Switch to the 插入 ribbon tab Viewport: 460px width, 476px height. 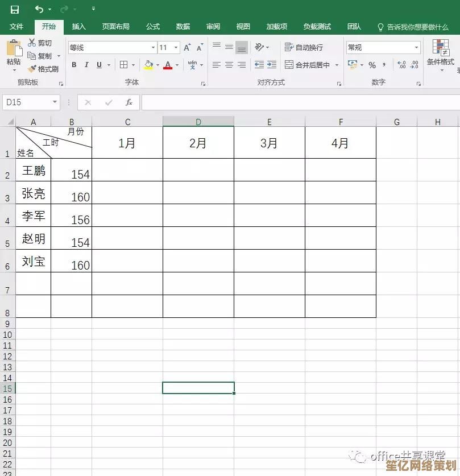point(78,26)
